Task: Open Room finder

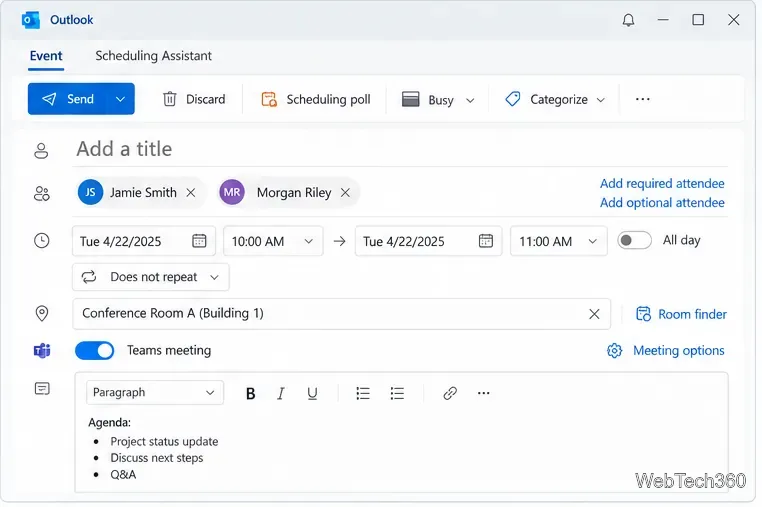Action: (x=681, y=314)
